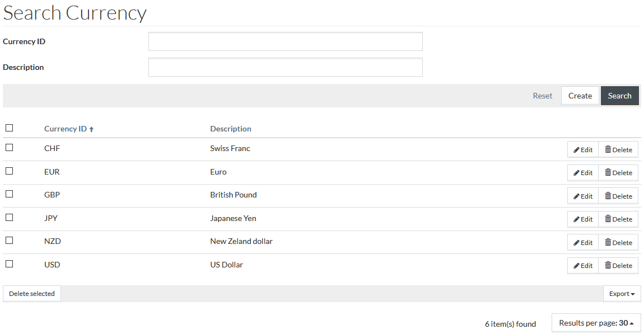Click the GBP currency ID cell

(x=52, y=195)
